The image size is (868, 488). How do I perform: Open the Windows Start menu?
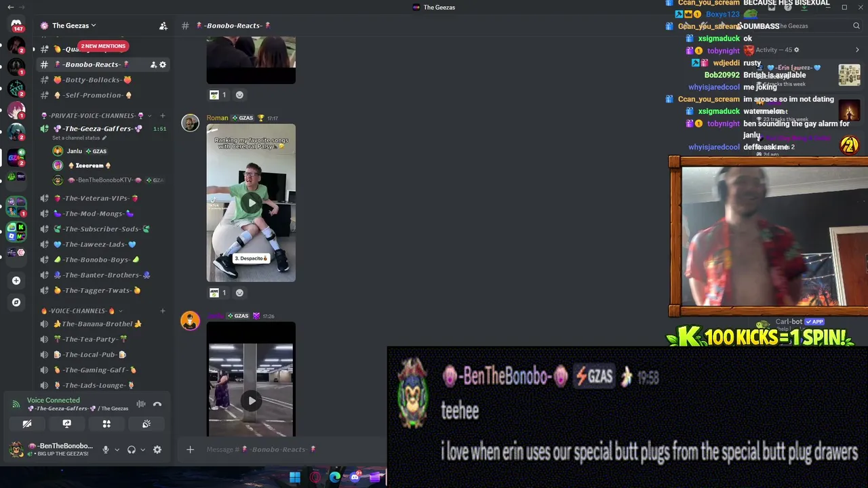(295, 477)
